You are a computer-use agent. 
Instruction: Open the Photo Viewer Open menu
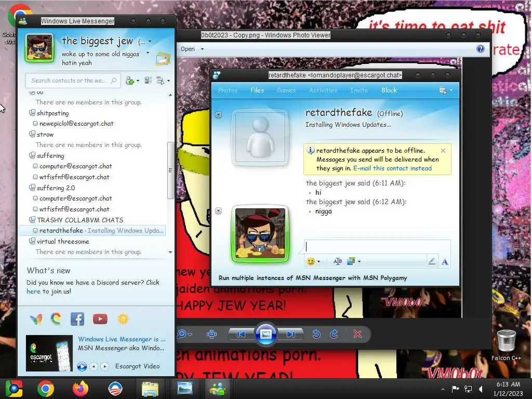[192, 49]
